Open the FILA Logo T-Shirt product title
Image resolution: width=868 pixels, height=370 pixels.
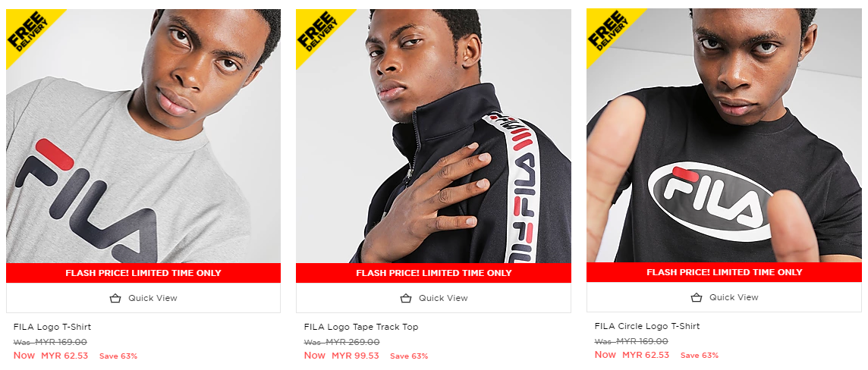click(52, 327)
